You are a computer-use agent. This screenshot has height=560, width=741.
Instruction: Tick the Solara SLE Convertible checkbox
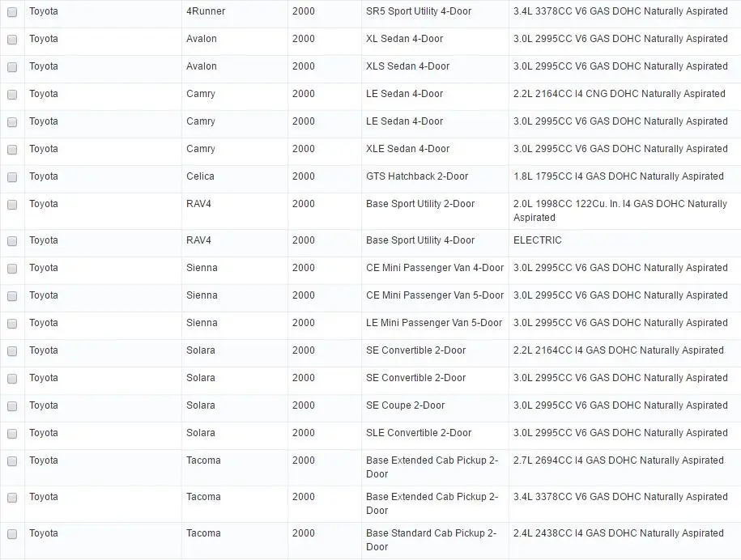coord(12,434)
